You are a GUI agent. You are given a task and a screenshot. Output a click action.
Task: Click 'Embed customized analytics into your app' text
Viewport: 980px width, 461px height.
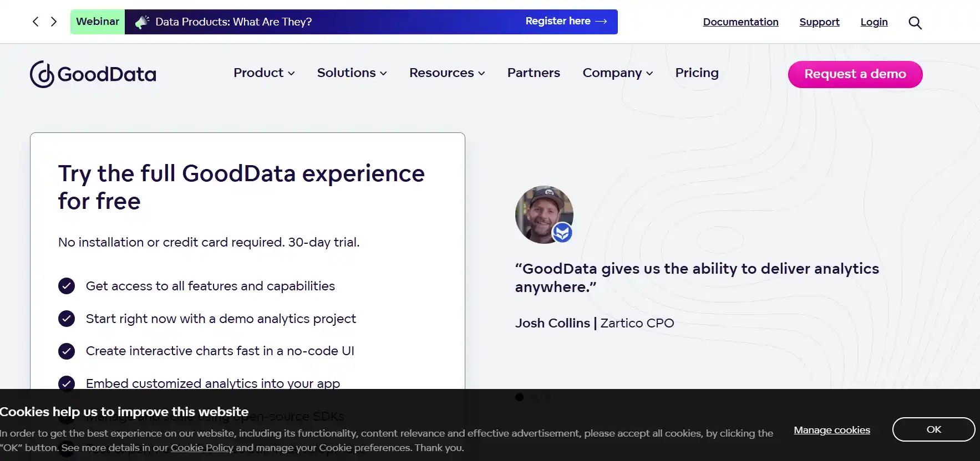point(213,383)
